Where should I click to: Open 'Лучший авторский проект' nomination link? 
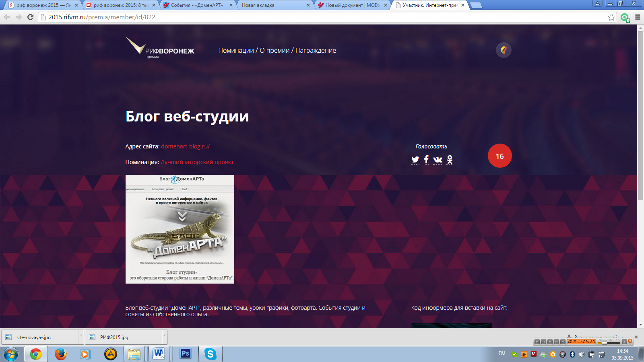click(197, 162)
